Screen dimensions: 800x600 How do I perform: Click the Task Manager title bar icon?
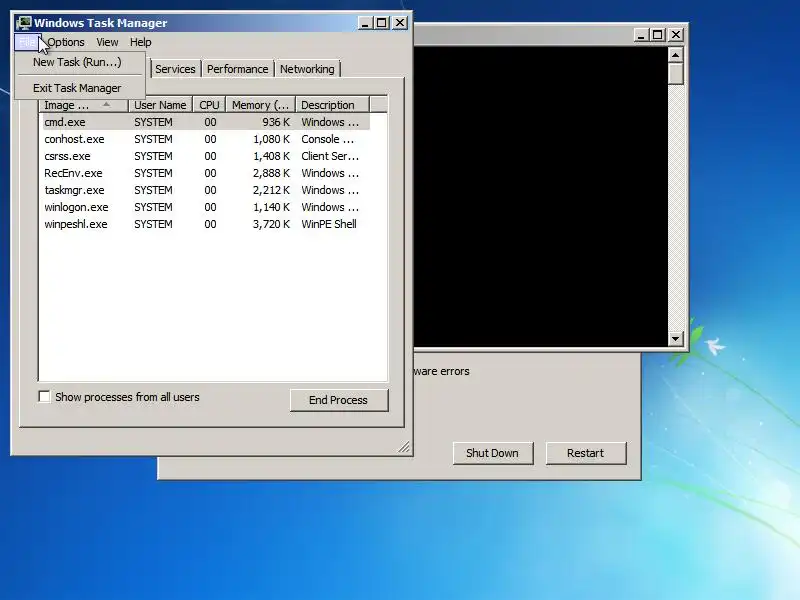click(x=23, y=23)
